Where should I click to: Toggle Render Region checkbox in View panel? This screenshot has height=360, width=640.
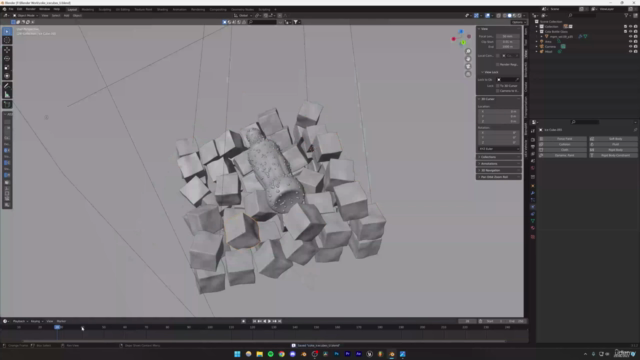click(x=498, y=64)
